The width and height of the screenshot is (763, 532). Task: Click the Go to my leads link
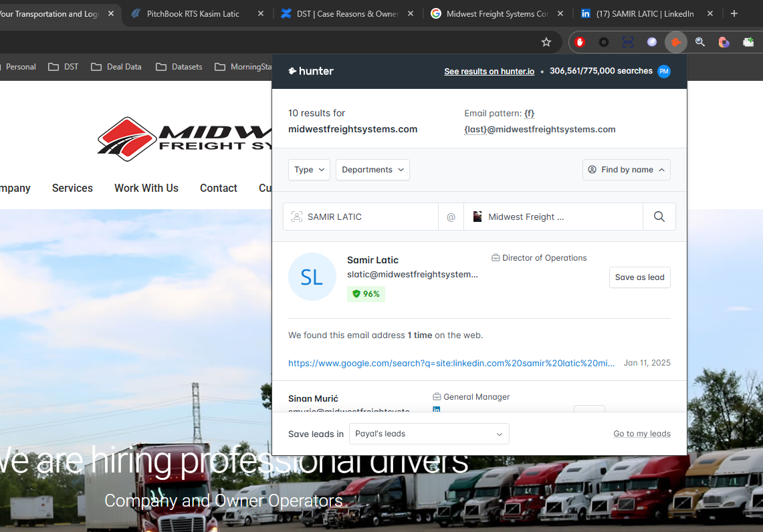pos(641,434)
